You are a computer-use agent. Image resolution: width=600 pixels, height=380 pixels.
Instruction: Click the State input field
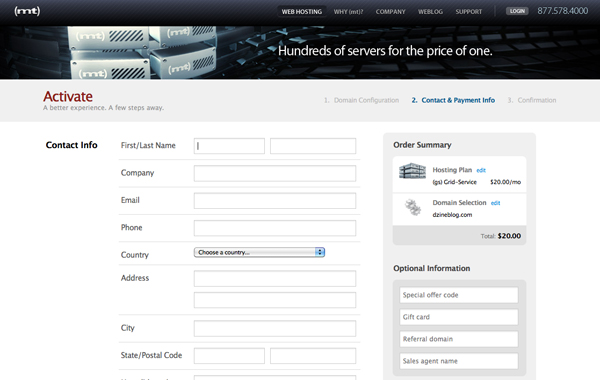[229, 356]
